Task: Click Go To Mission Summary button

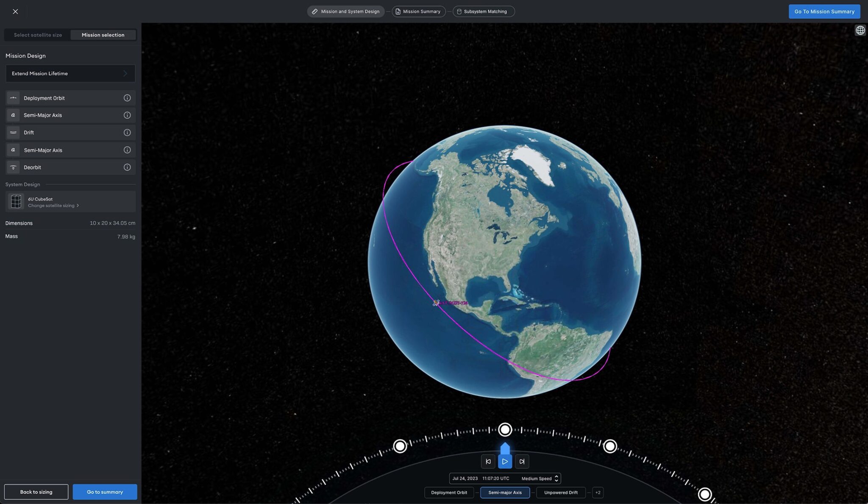Action: [824, 11]
